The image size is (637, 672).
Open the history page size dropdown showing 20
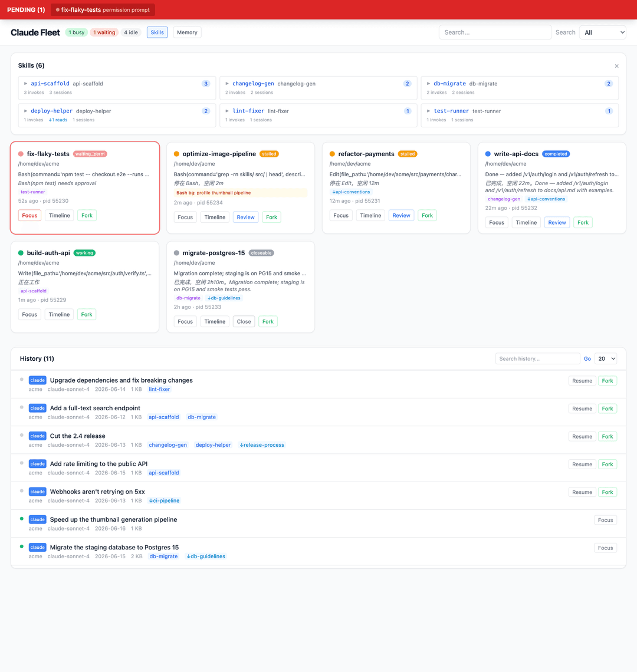pos(606,359)
